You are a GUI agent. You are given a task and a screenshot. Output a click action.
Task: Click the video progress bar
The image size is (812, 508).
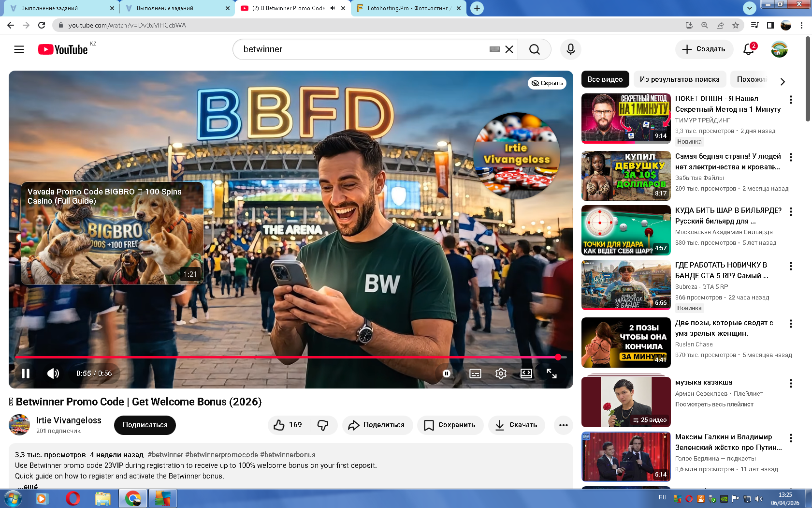290,357
